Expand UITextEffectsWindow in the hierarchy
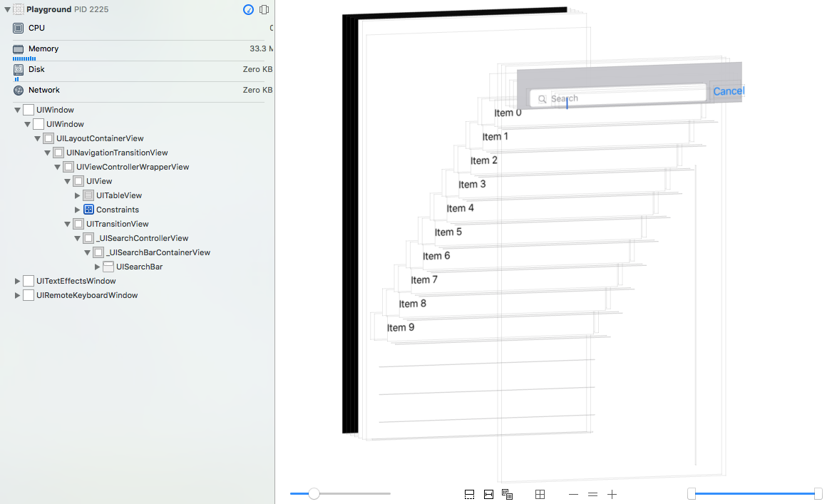 pos(17,280)
